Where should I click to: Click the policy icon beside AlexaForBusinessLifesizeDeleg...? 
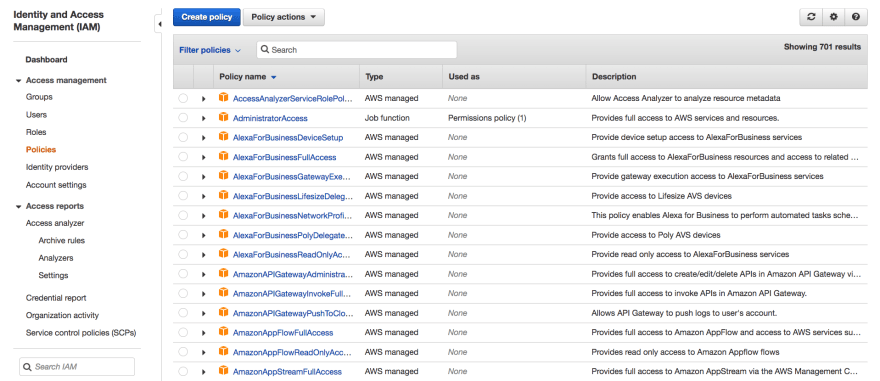223,196
